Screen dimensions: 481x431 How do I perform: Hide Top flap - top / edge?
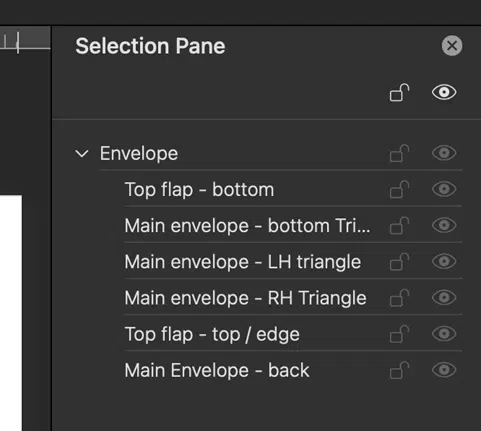click(x=444, y=334)
